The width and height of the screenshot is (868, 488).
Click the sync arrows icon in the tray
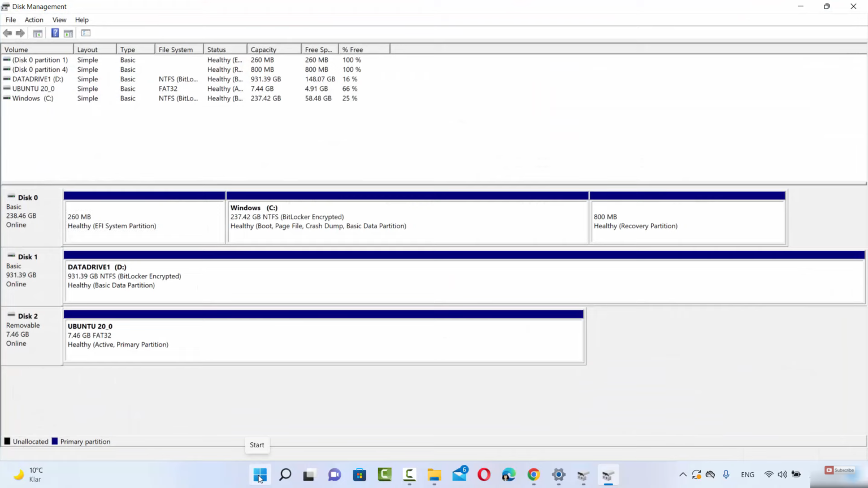pos(696,474)
